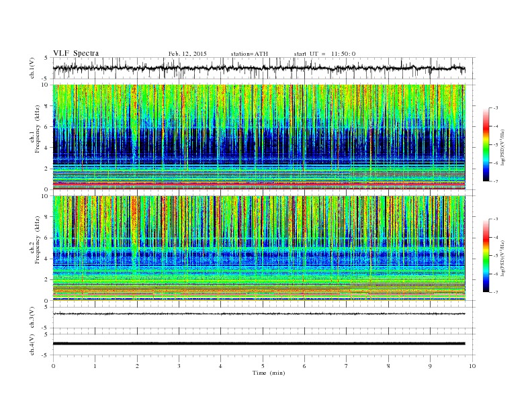The image size is (532, 411).
Task: Click the "-7" tick on ch.2 colorbar
Action: [495, 292]
